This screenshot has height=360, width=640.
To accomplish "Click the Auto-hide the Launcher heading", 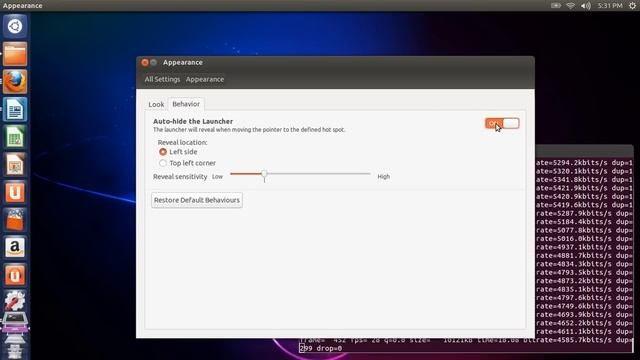I will [x=193, y=121].
